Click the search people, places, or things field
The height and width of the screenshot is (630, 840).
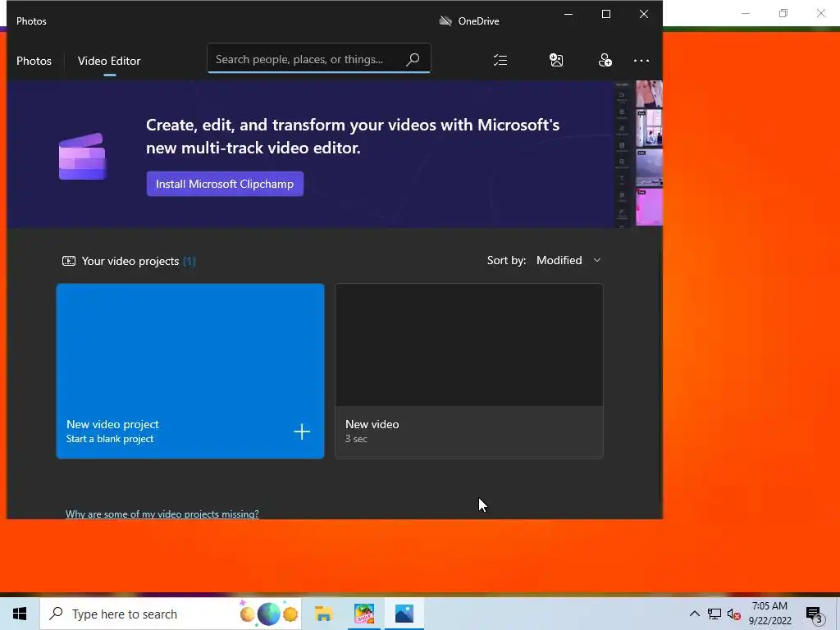click(x=319, y=59)
